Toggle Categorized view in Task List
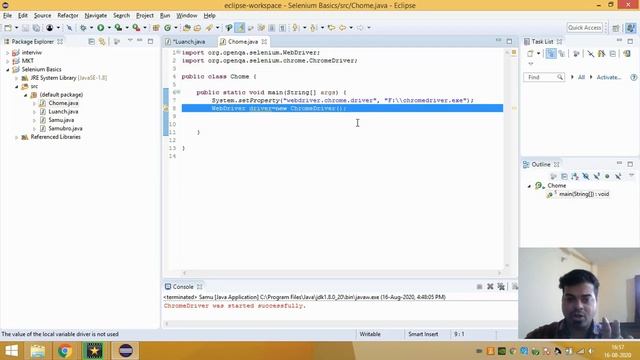Viewport: 640px width, 360px height. point(551,53)
